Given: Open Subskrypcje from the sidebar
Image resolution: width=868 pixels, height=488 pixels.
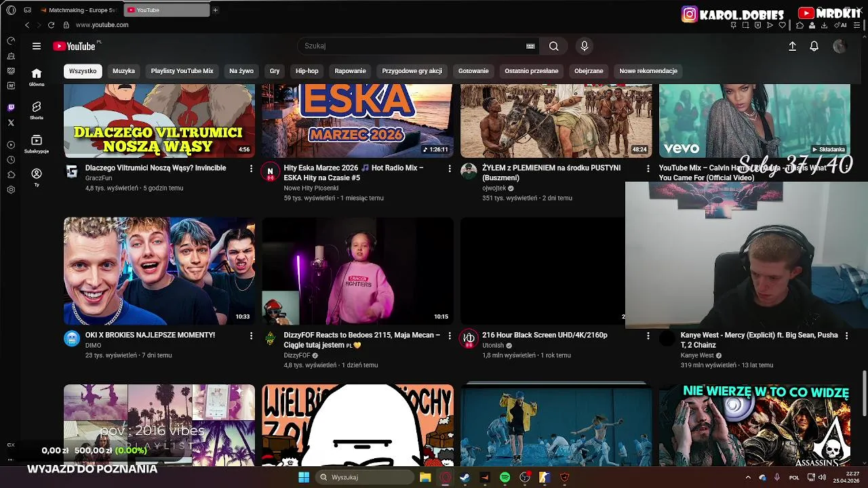Looking at the screenshot, I should click(x=37, y=144).
